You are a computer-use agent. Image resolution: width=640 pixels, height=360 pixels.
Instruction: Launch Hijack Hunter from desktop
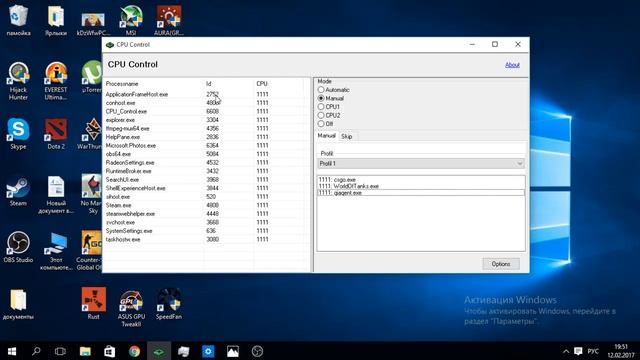click(x=18, y=81)
